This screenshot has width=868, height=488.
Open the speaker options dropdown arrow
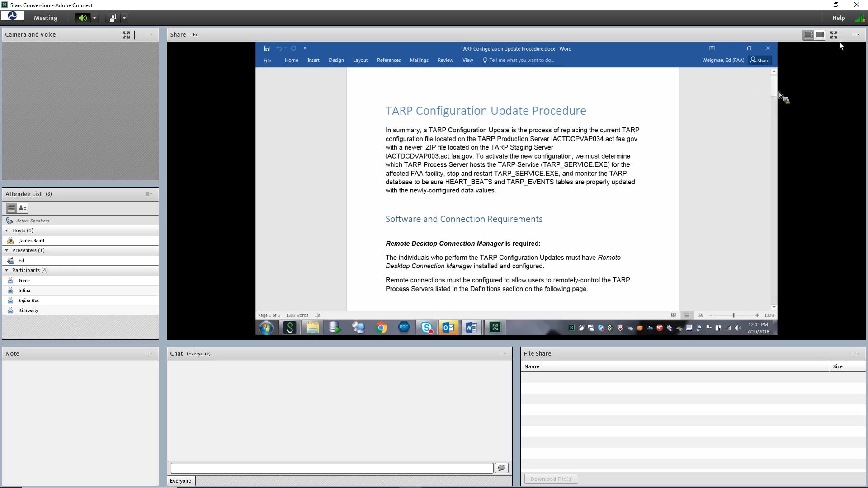(x=94, y=18)
